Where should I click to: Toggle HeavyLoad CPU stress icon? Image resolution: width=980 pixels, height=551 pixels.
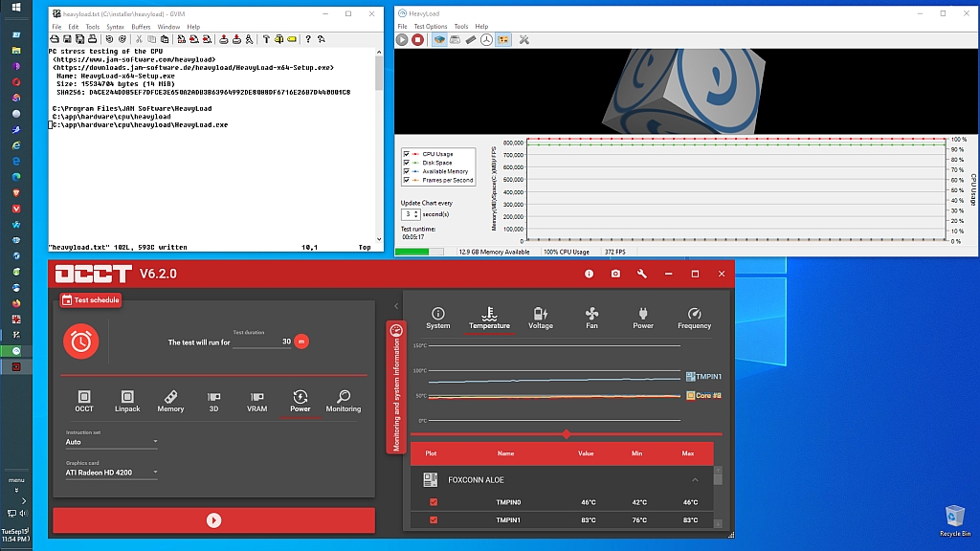(x=439, y=40)
